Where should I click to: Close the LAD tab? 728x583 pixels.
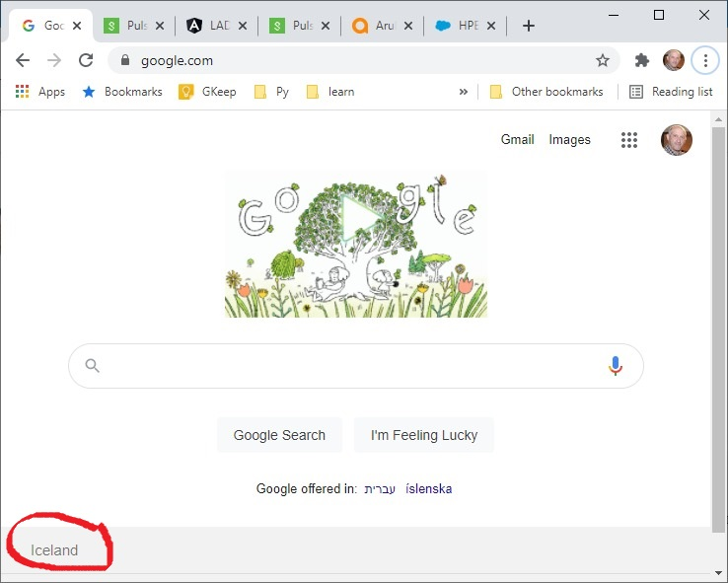243,26
